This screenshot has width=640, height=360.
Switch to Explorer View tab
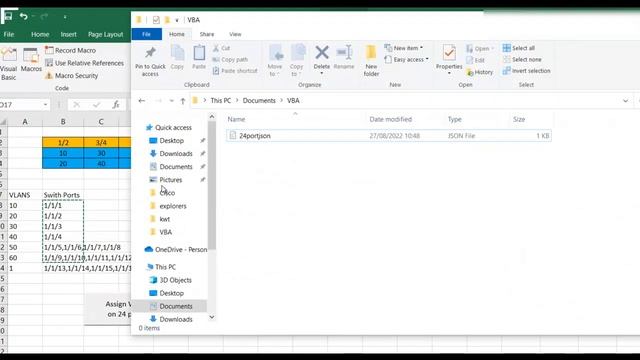point(235,34)
